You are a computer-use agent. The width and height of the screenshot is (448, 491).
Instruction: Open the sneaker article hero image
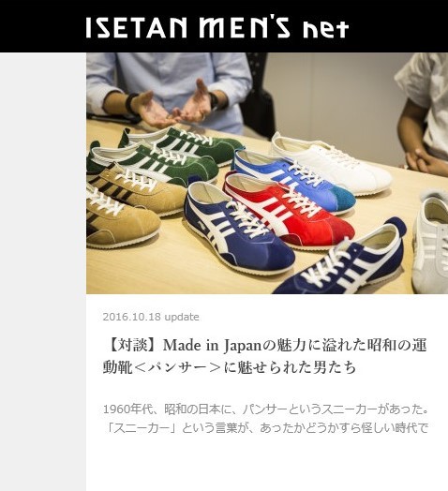click(267, 173)
